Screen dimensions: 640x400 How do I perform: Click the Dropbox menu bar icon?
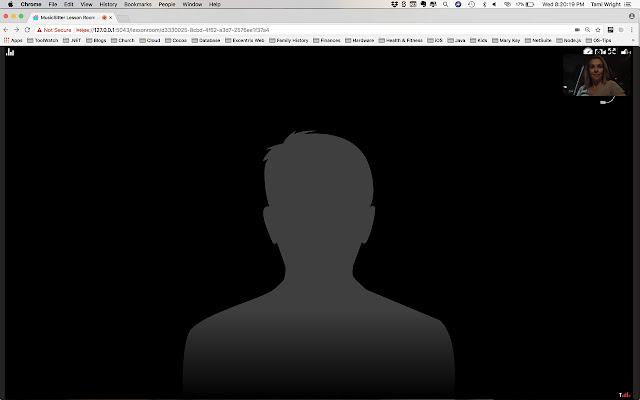(x=394, y=4)
